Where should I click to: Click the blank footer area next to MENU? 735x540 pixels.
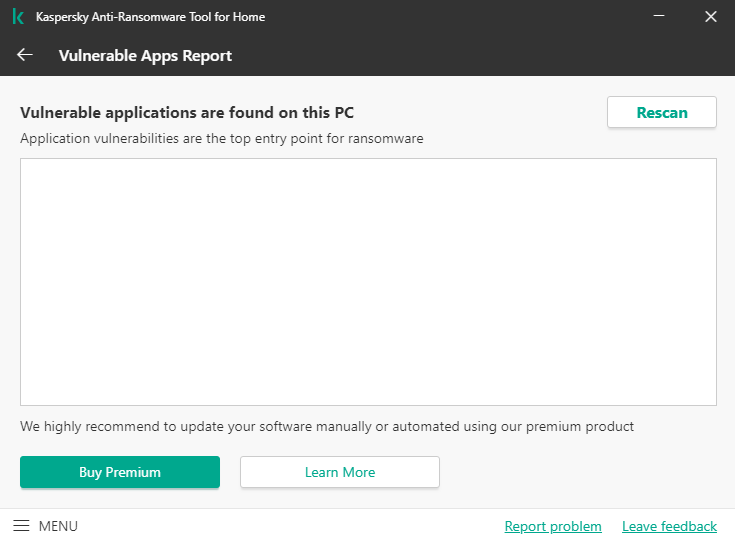click(x=290, y=526)
